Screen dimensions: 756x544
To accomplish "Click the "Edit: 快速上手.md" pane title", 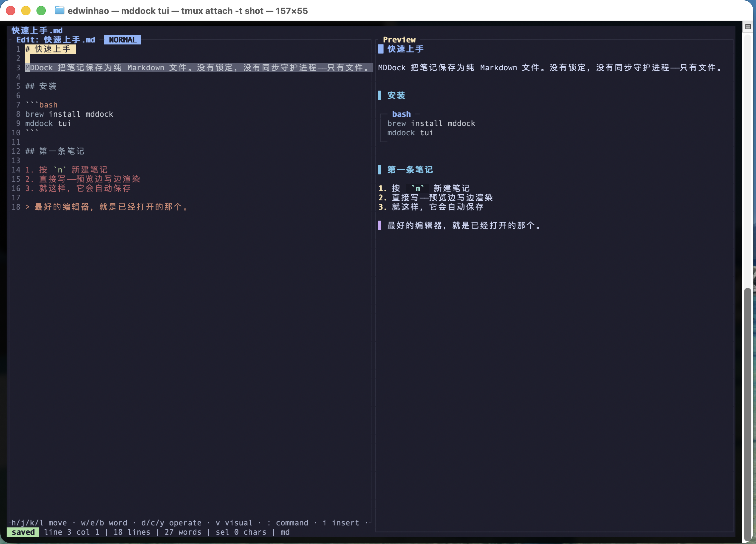I will click(x=56, y=40).
